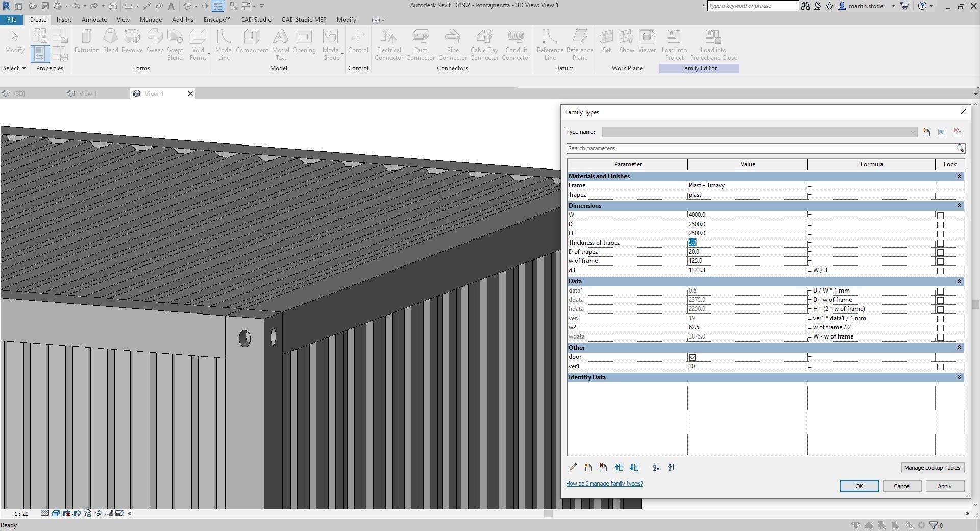The height and width of the screenshot is (531, 980).
Task: Switch to the Manage ribbon tab
Action: (x=151, y=20)
